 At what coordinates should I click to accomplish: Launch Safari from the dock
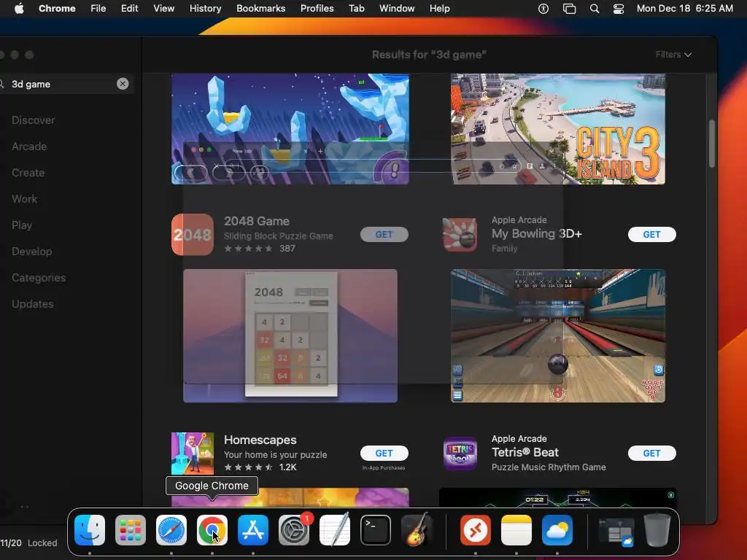(171, 530)
